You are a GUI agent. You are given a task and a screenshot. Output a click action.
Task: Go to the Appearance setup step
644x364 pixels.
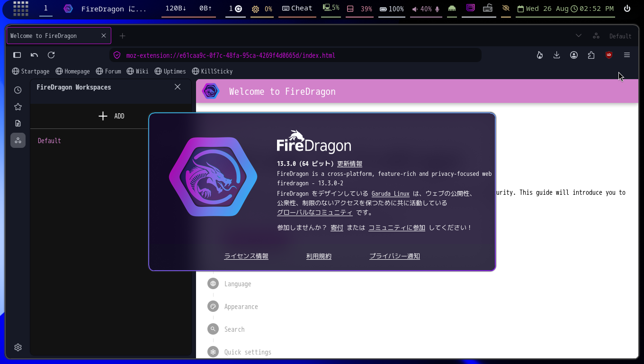click(x=241, y=307)
